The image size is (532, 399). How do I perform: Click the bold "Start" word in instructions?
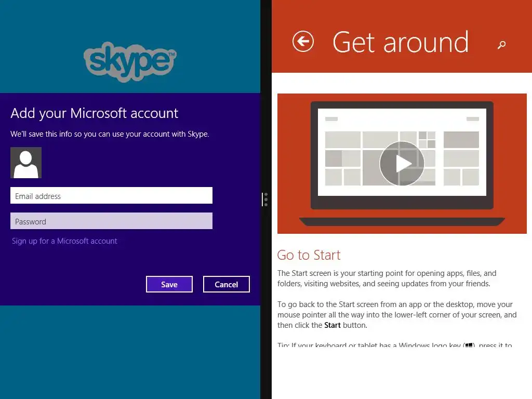[x=332, y=325]
